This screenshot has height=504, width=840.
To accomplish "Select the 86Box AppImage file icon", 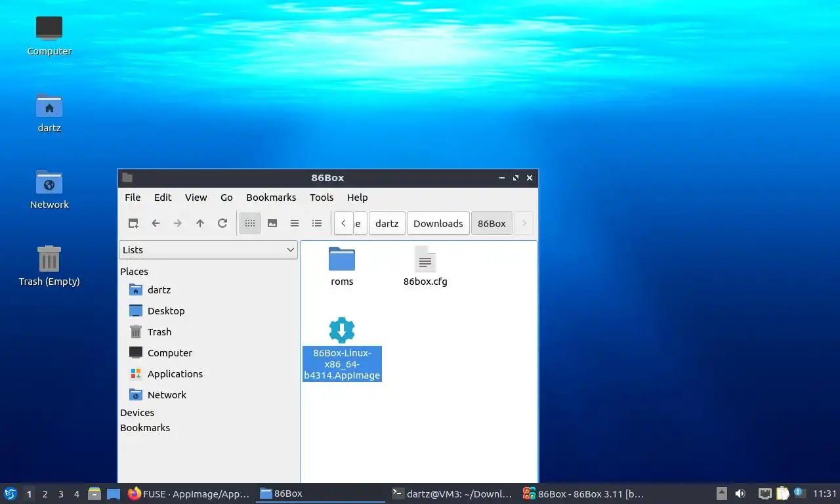I will pos(342,330).
